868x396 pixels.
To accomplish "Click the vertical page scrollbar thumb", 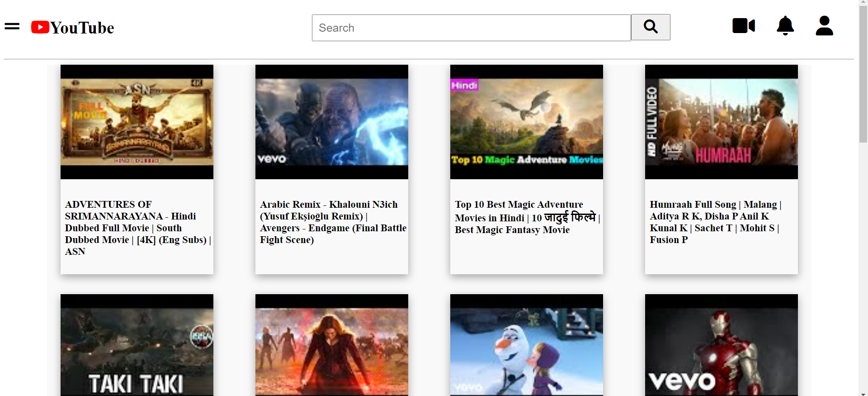I will pos(863,74).
